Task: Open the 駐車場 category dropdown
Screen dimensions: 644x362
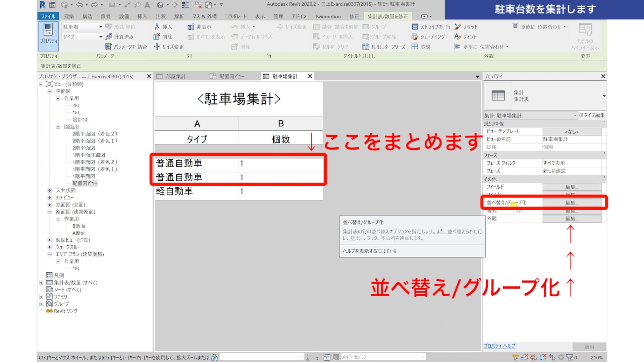Action: coord(100,27)
